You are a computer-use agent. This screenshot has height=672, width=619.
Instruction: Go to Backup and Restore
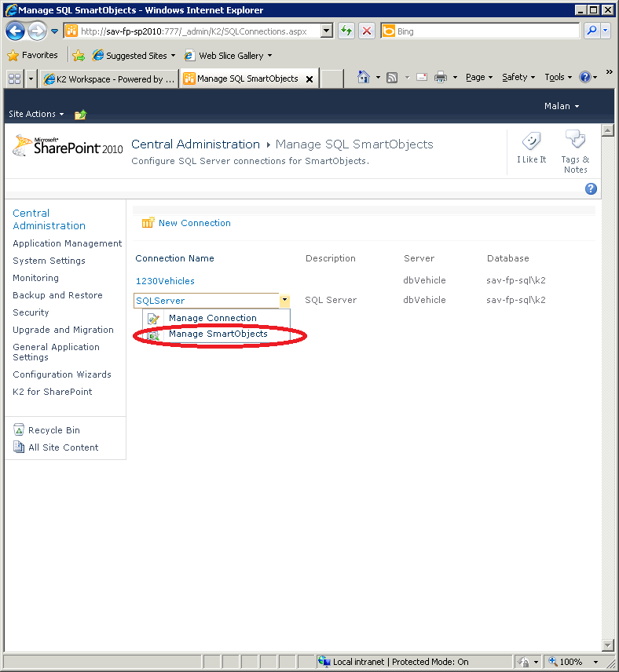(x=57, y=295)
